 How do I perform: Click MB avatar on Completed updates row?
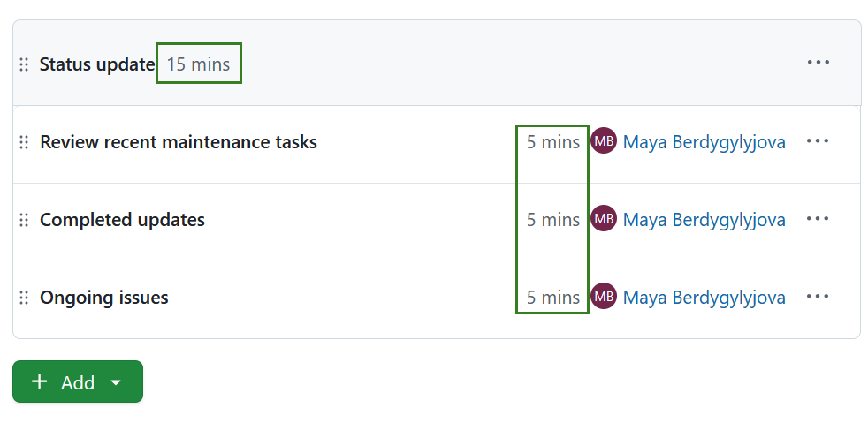(604, 219)
